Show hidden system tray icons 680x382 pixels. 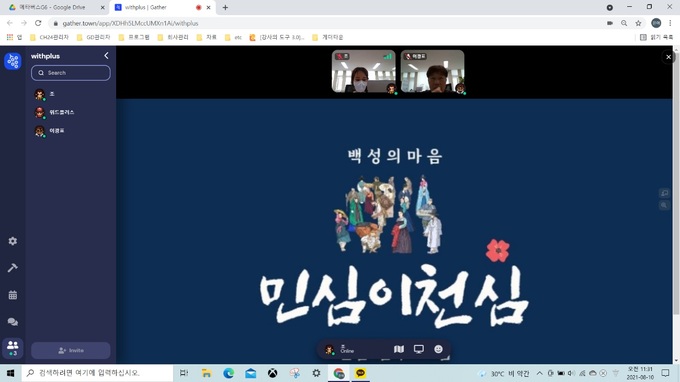(539, 373)
